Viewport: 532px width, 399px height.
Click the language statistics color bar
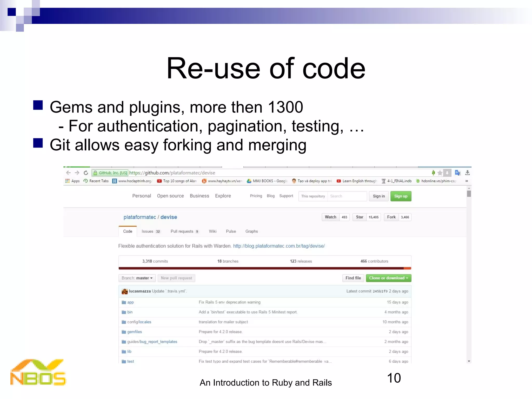coord(265,268)
